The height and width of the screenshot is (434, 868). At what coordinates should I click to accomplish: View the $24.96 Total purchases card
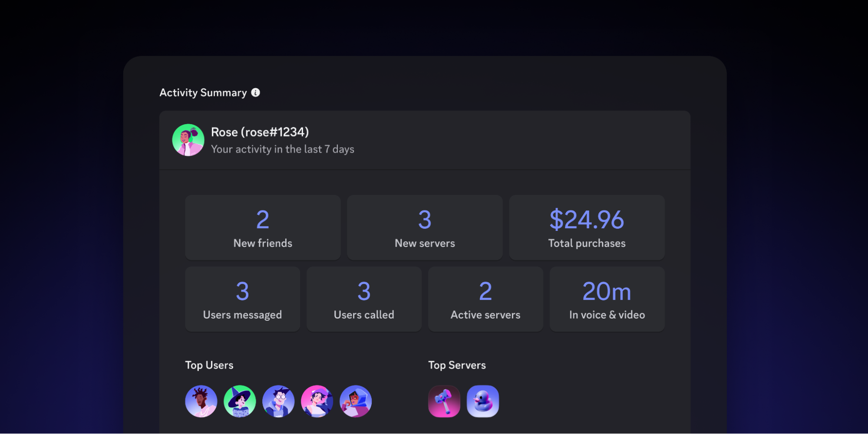click(x=587, y=228)
